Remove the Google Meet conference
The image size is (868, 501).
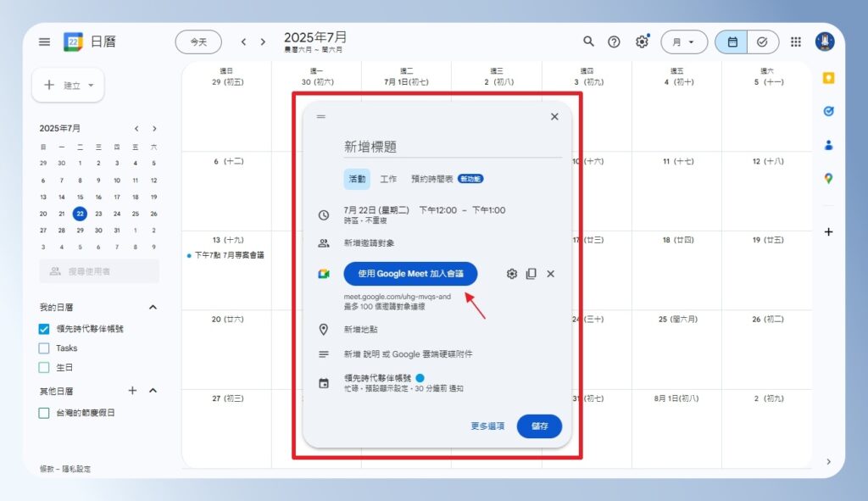click(x=550, y=274)
